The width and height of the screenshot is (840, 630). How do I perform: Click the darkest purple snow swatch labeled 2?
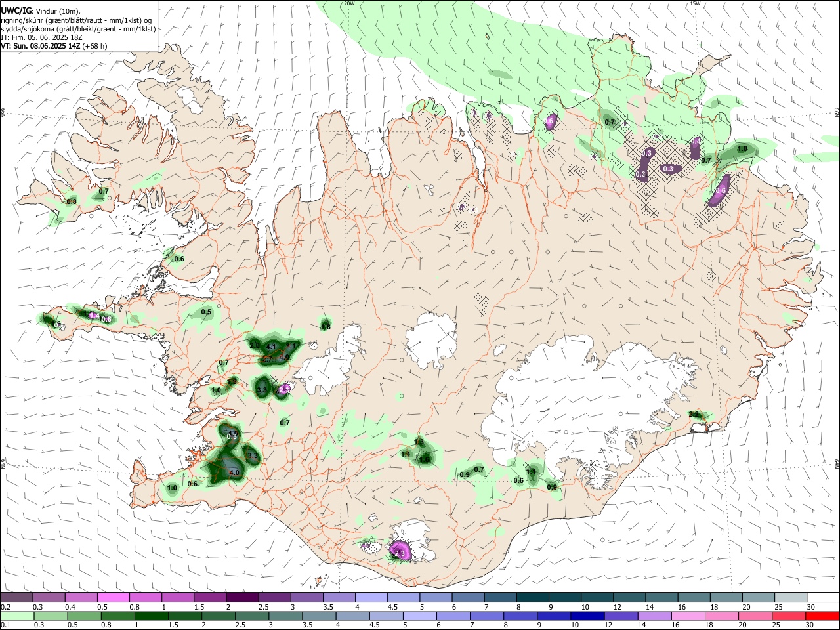coord(242,597)
